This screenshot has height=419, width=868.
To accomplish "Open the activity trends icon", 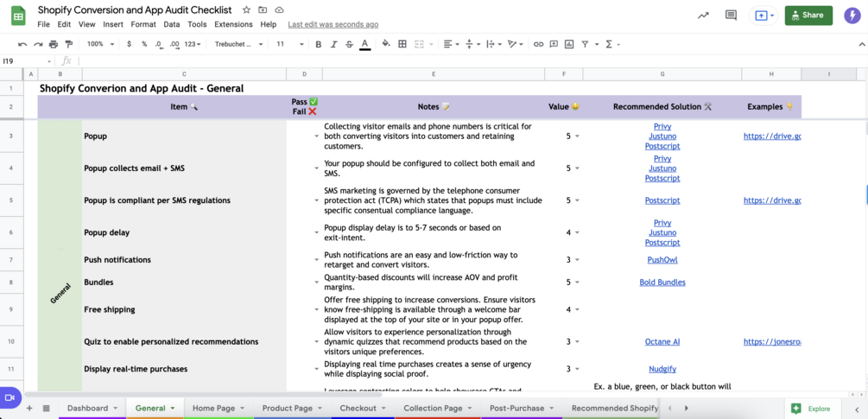I will pos(703,16).
